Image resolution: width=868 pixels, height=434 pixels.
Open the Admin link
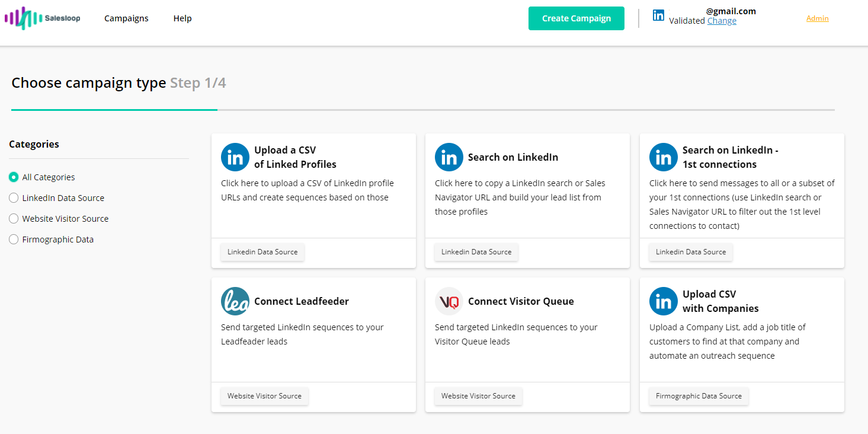[x=817, y=18]
